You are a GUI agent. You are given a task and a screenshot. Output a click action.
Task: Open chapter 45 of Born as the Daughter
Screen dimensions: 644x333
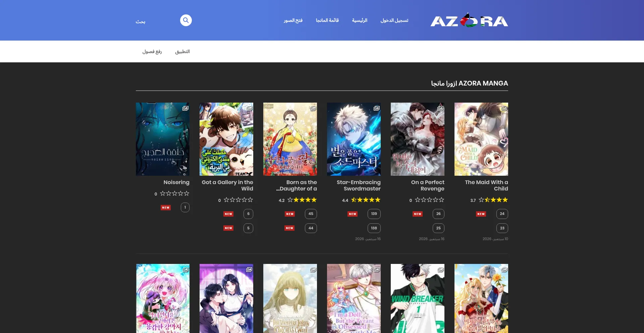click(311, 214)
